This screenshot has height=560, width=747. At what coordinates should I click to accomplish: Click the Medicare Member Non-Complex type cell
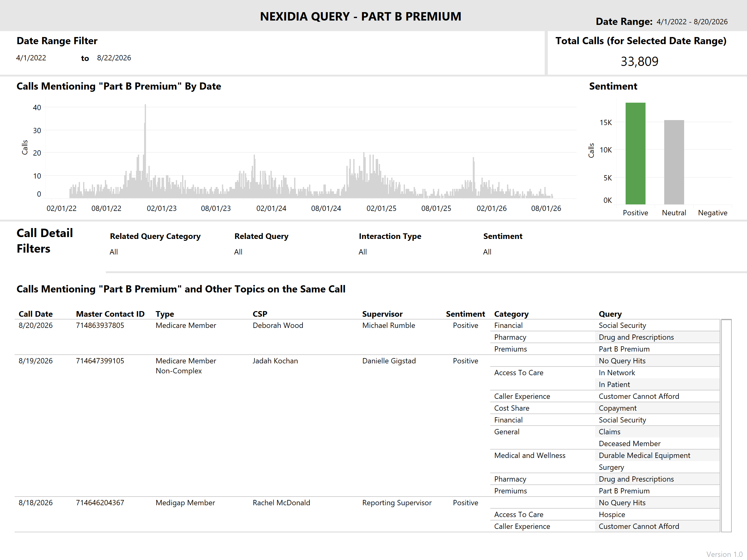coord(186,366)
